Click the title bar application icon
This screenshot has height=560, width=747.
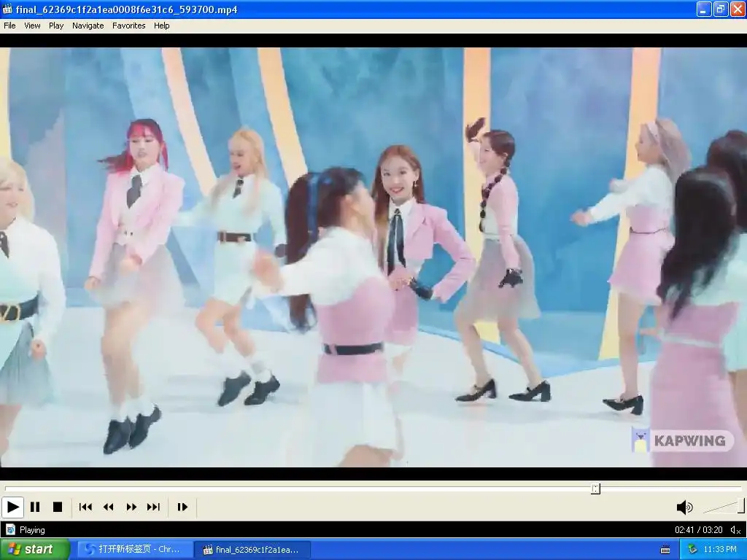[7, 9]
